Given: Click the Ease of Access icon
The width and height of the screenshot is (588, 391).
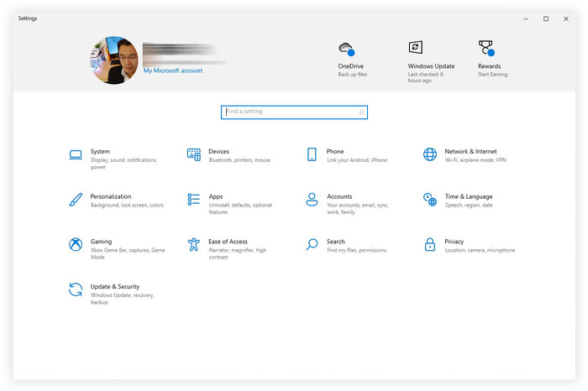Looking at the screenshot, I should [193, 245].
